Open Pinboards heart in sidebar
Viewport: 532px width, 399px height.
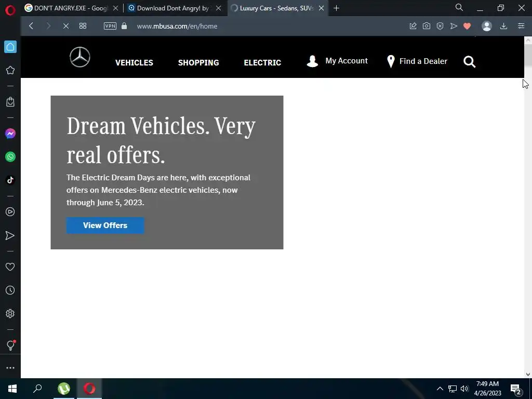tap(10, 267)
